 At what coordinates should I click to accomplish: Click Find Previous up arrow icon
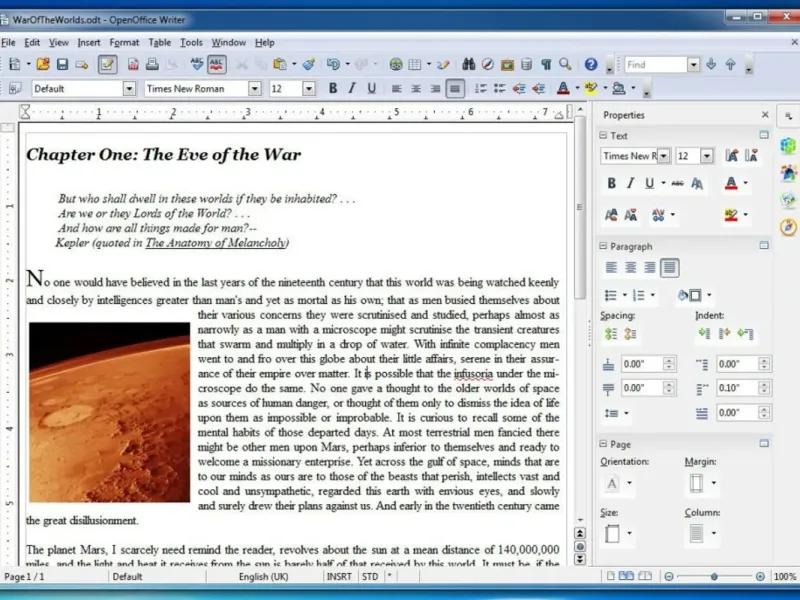[x=731, y=64]
